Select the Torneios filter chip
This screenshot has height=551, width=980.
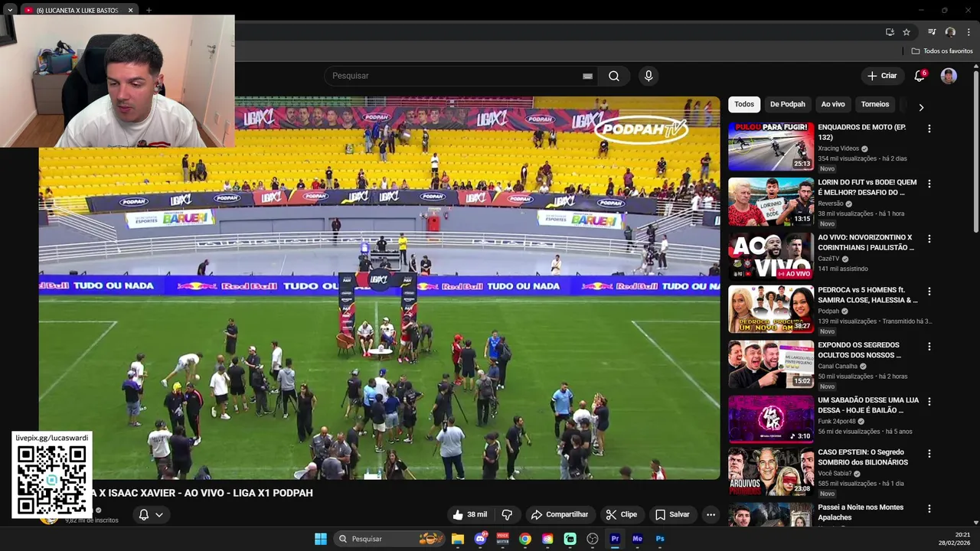point(875,104)
